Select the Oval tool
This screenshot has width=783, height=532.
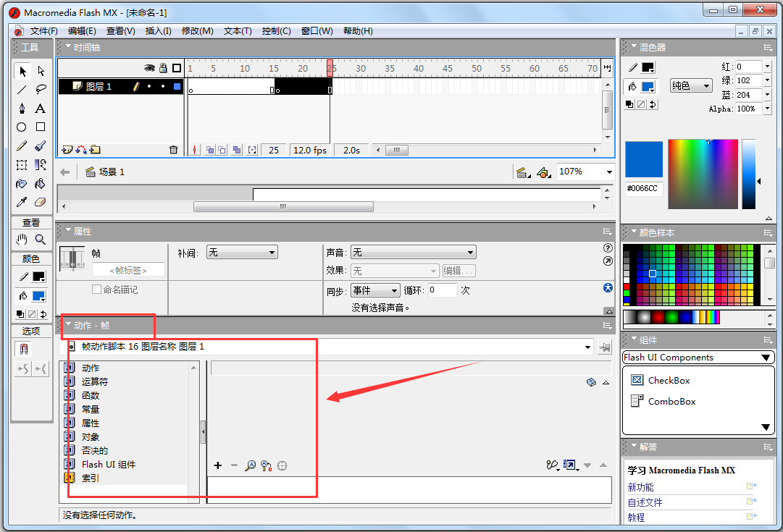(22, 127)
